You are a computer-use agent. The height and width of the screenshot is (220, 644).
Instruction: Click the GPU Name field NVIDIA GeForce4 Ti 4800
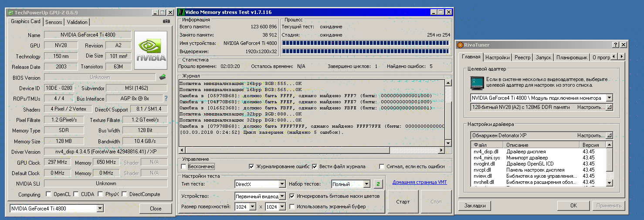88,35
